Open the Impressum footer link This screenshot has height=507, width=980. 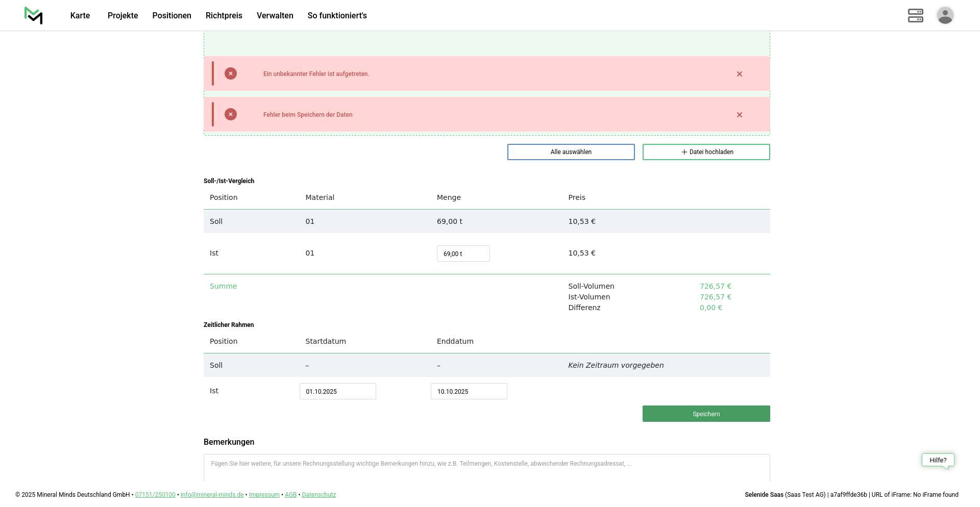point(264,495)
